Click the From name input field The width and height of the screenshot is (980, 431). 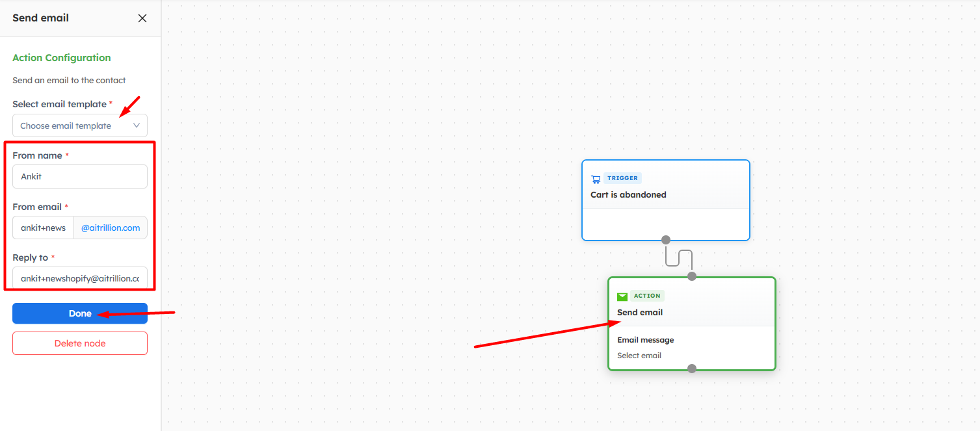(80, 176)
